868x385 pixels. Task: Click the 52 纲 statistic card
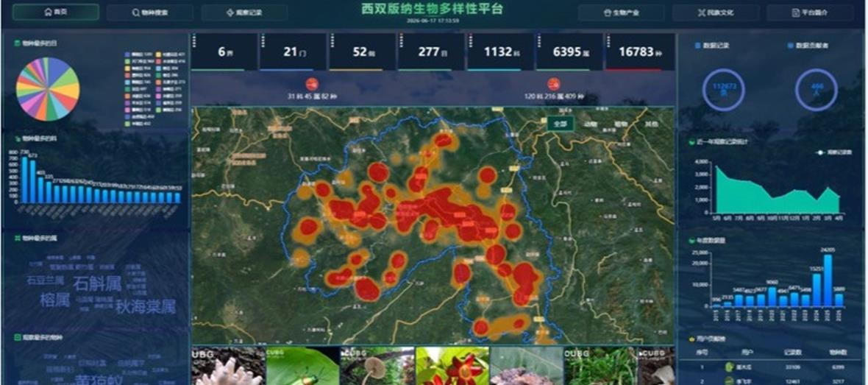click(x=363, y=52)
